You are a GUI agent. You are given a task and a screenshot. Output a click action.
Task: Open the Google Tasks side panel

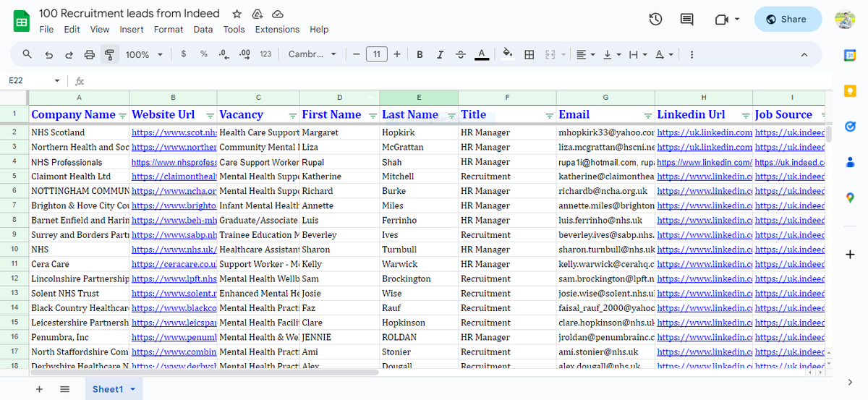tap(850, 126)
